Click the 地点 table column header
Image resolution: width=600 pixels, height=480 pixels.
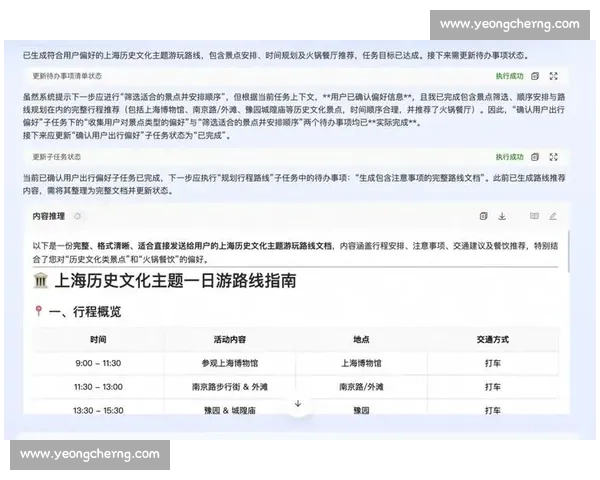point(361,340)
